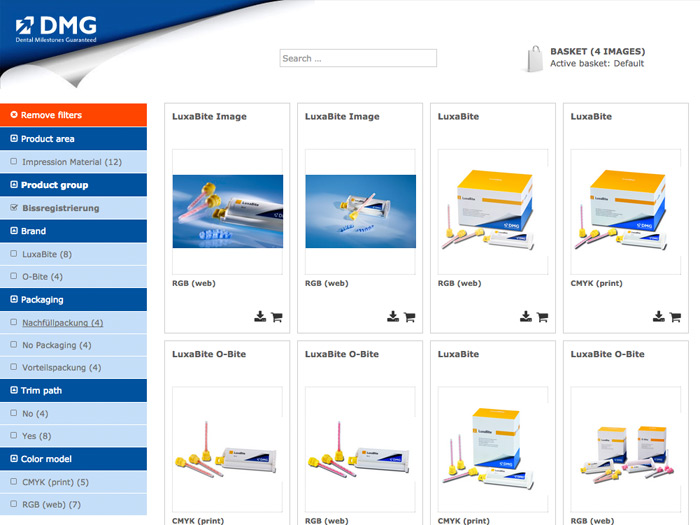Screen dimensions: 700x525
Task: Collapse the Packaging filter section
Action: pos(14,299)
